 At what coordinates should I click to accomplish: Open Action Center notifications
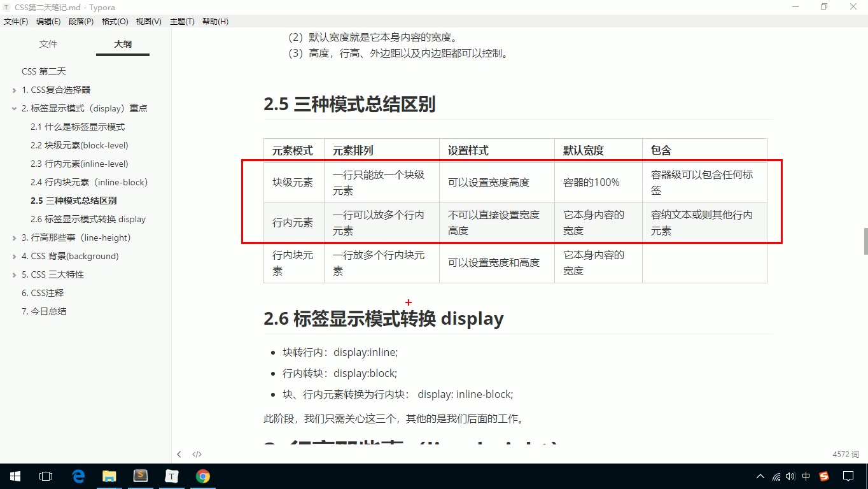click(x=848, y=476)
